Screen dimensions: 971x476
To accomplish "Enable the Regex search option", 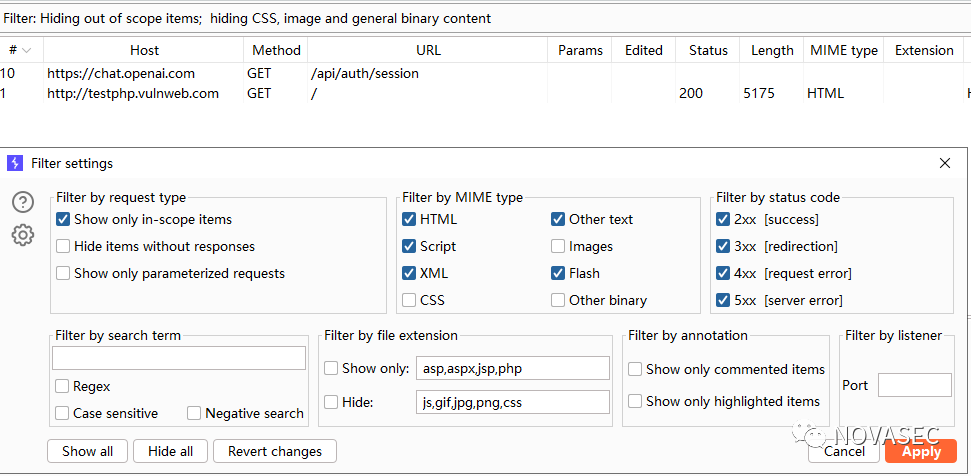I will coord(62,386).
